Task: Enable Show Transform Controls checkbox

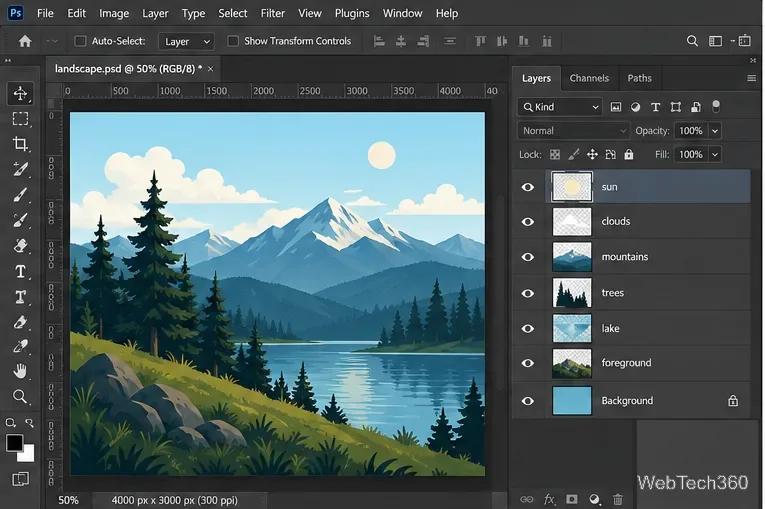Action: (x=233, y=41)
